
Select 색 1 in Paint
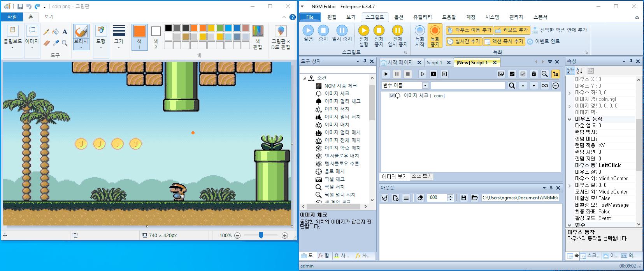[x=139, y=37]
